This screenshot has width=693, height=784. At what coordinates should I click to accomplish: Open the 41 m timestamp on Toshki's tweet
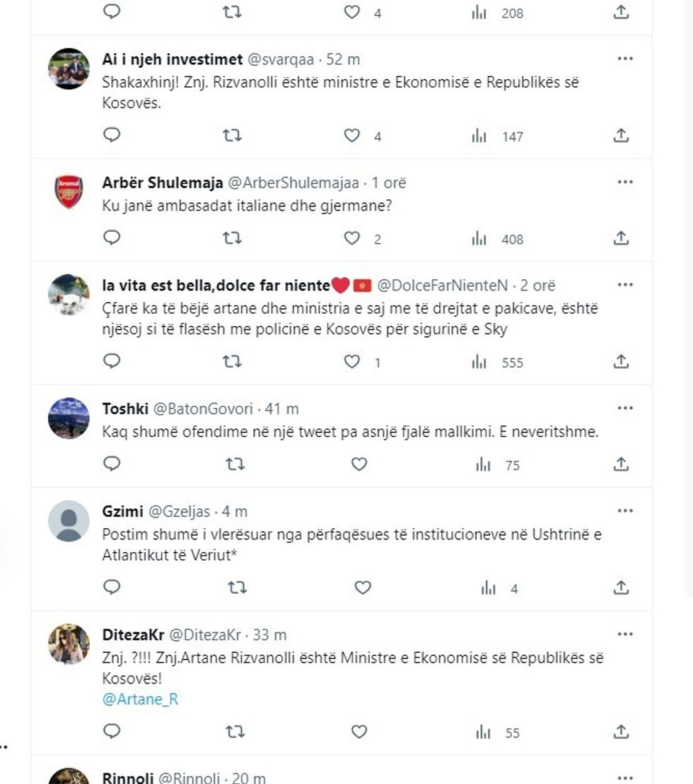point(281,409)
